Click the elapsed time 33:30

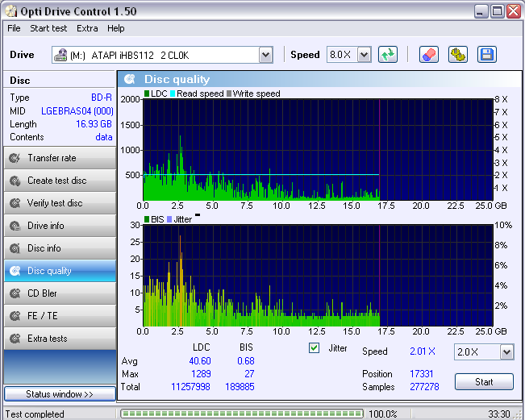tap(499, 414)
